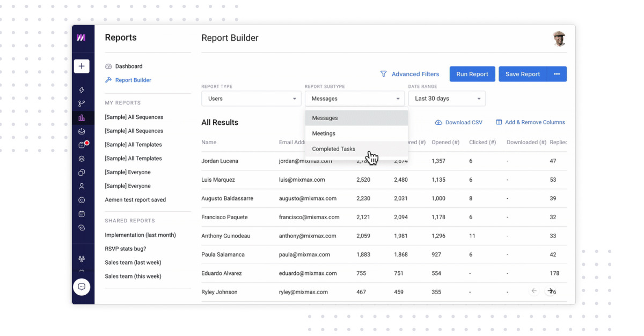Choose Meetings in the subtype list

click(324, 133)
